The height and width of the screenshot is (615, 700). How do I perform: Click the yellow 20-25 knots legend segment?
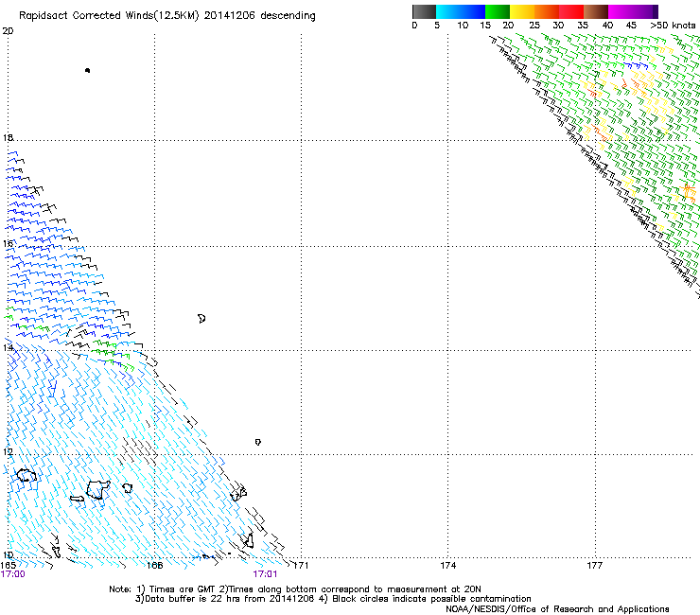click(x=522, y=11)
